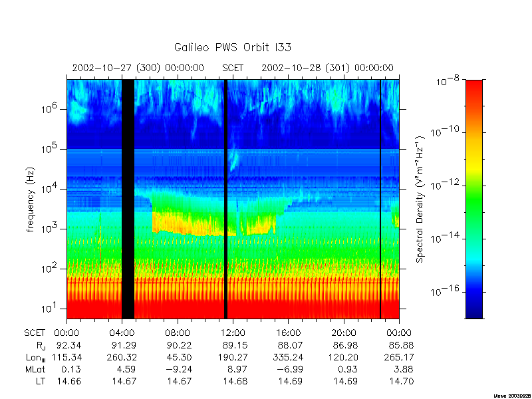Image resolution: width=532 pixels, height=399 pixels.
Task: Click the MLat row label
Action: click(35, 369)
